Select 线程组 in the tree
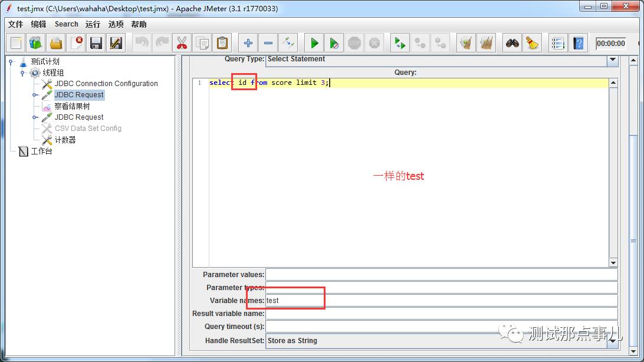This screenshot has height=362, width=644. [x=54, y=73]
